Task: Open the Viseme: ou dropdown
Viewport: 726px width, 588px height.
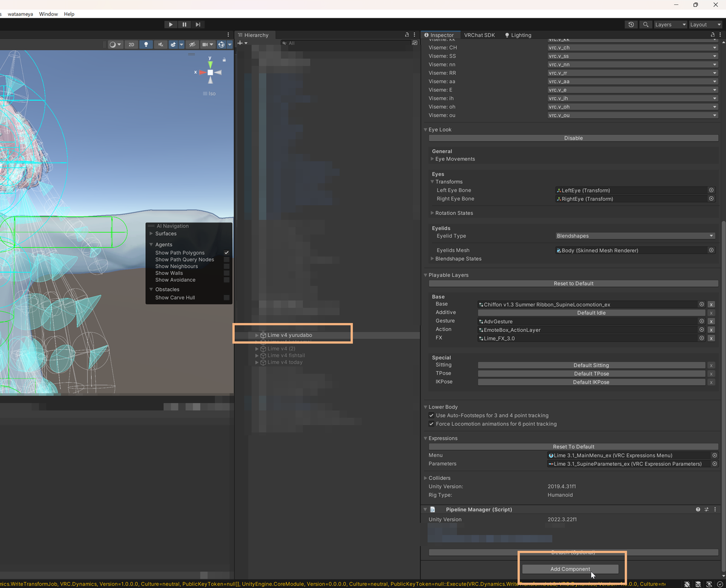Action: 633,115
